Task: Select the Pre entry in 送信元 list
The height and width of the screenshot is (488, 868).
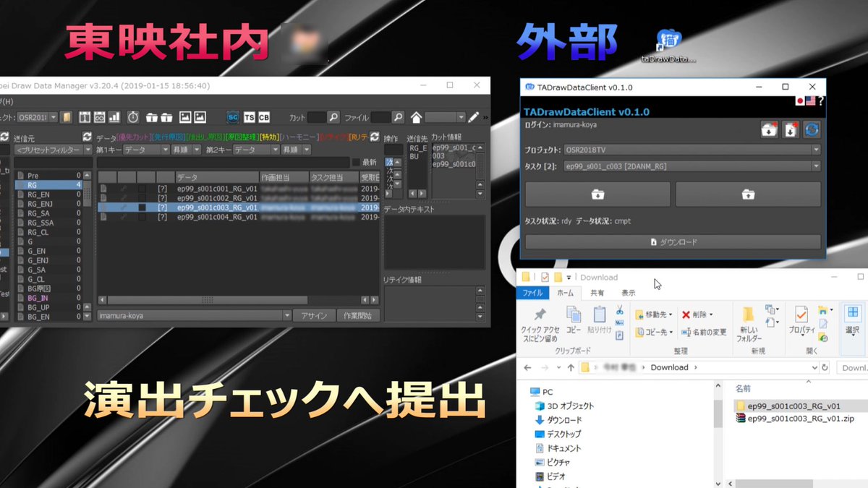Action: click(x=49, y=176)
